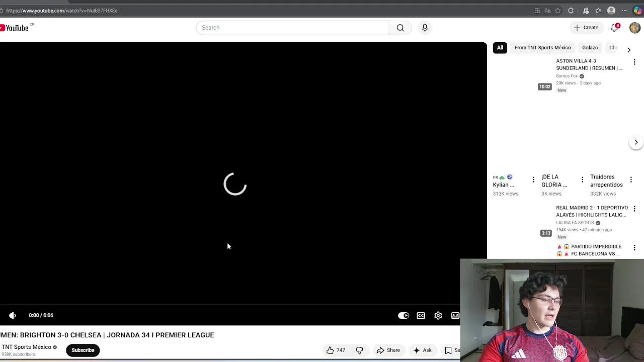
Task: Open the player settings gear
Action: pos(438,315)
